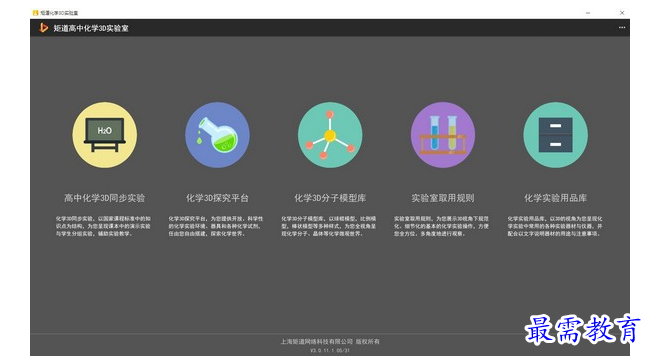The height and width of the screenshot is (361, 649).
Task: Open the H2O blackboard icon for 高中化学3D同步实验
Action: (x=104, y=135)
